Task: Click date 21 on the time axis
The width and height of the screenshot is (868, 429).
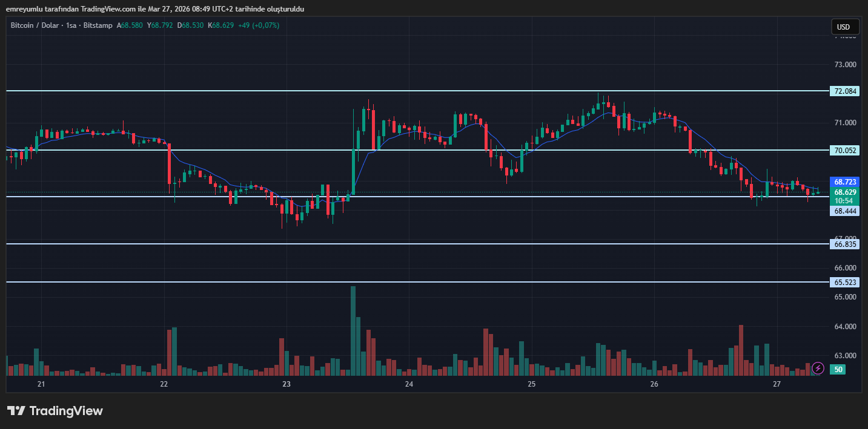Action: click(41, 384)
